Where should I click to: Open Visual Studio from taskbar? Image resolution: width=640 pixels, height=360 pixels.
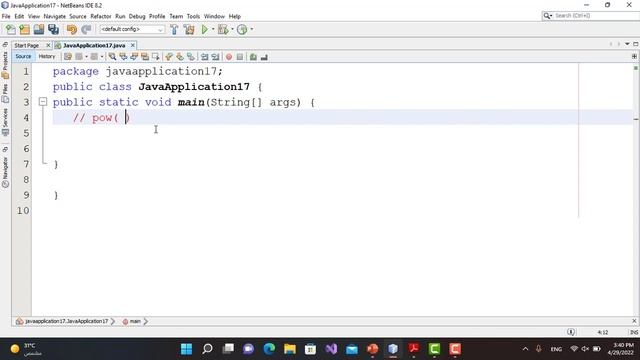point(331,349)
